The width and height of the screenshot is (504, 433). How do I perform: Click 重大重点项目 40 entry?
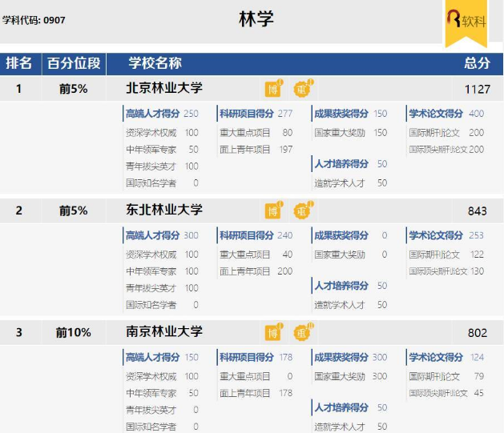(x=256, y=255)
